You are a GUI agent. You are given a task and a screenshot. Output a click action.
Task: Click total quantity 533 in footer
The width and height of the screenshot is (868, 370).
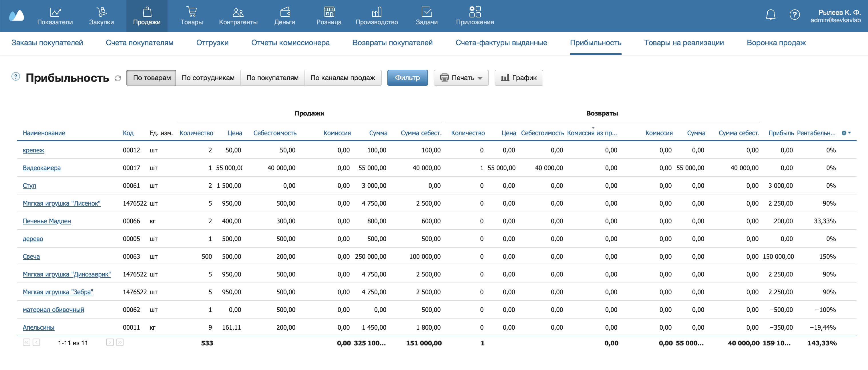pyautogui.click(x=207, y=343)
